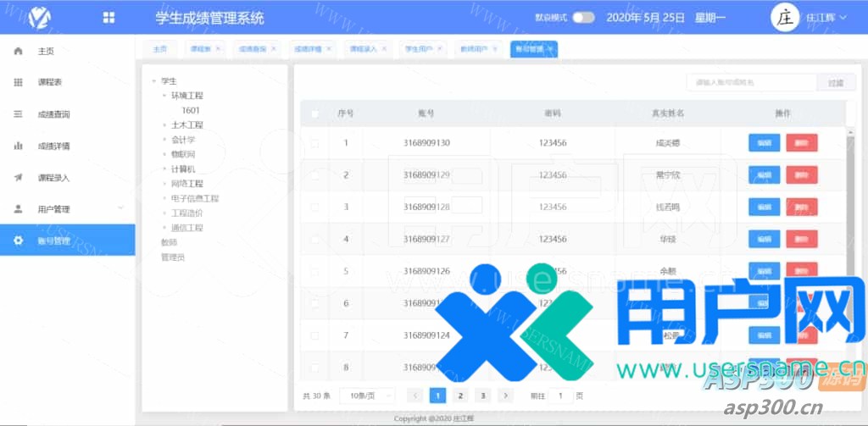The image size is (868, 426).
Task: Toggle the 默认模式 switch
Action: pos(583,18)
